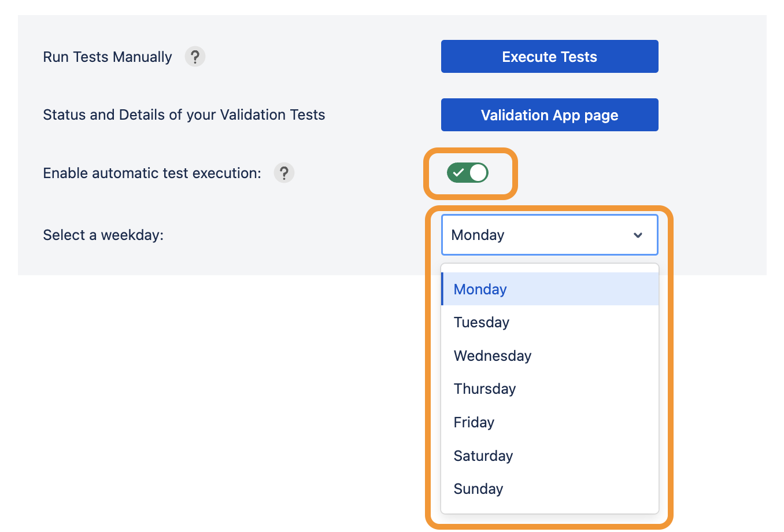Expand the weekday combo box showing Monday
Screen dimensions: 784x532
point(549,235)
